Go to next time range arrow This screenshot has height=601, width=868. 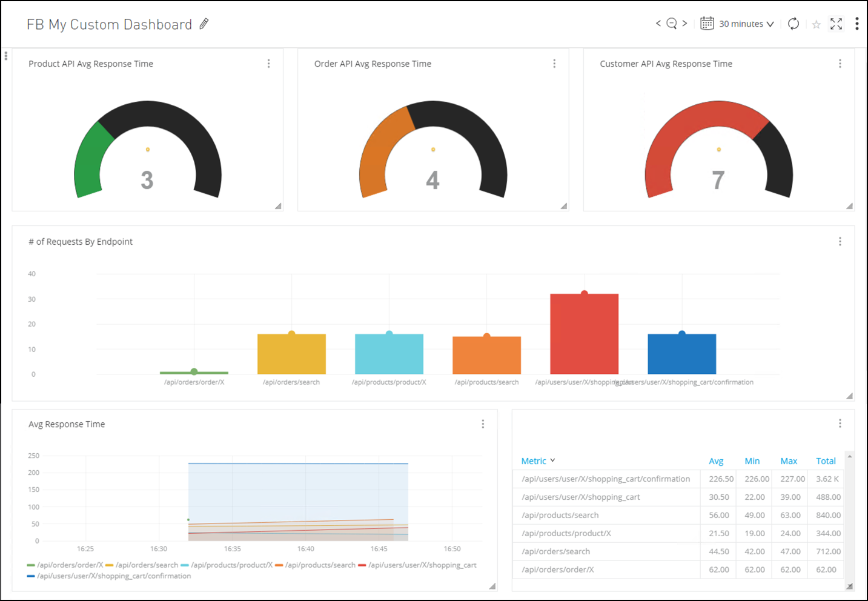coord(684,24)
